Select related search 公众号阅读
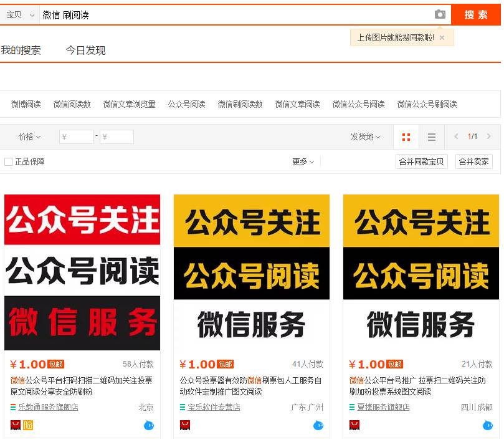Image resolution: width=504 pixels, height=447 pixels. pyautogui.click(x=186, y=104)
